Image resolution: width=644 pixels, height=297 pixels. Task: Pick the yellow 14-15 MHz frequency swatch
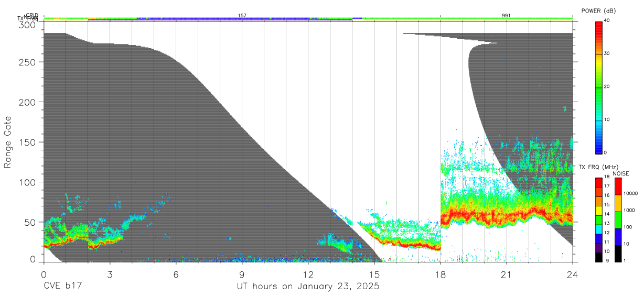click(598, 210)
